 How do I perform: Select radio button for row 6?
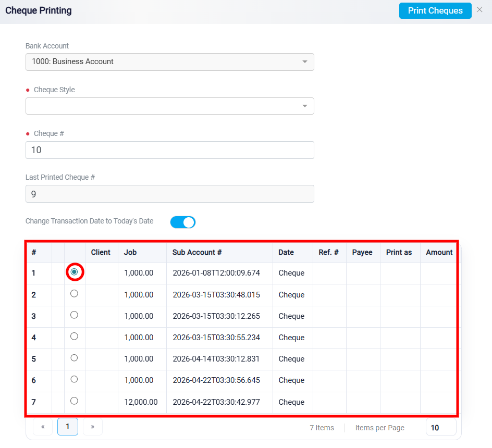[74, 379]
